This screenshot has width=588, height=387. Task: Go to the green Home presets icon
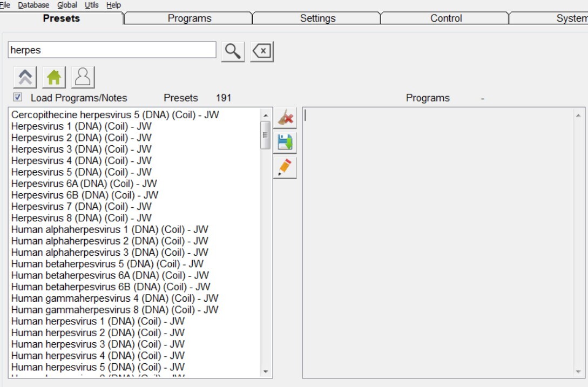pos(54,77)
